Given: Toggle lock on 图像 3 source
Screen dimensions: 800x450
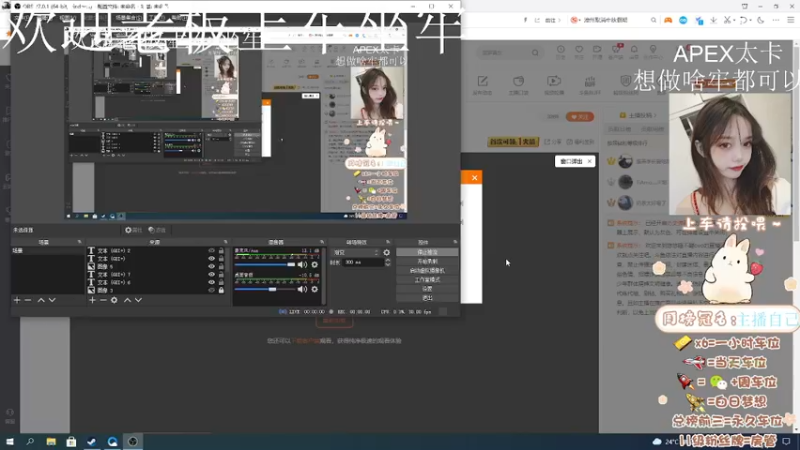Looking at the screenshot, I should [x=221, y=290].
